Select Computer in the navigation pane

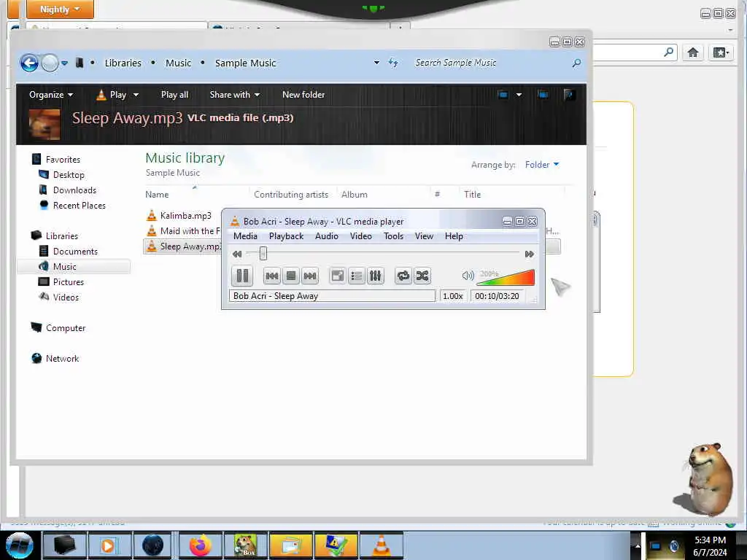pos(65,328)
